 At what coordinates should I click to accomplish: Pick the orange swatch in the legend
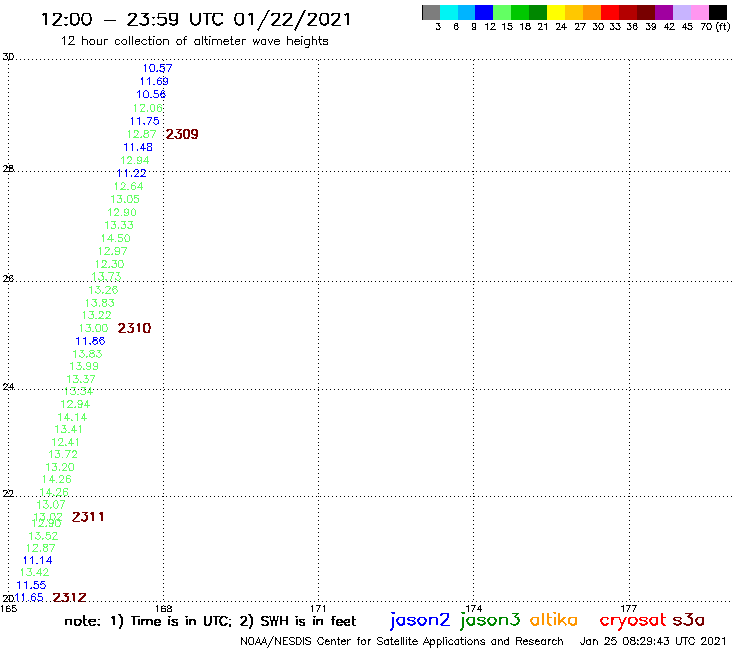click(592, 12)
